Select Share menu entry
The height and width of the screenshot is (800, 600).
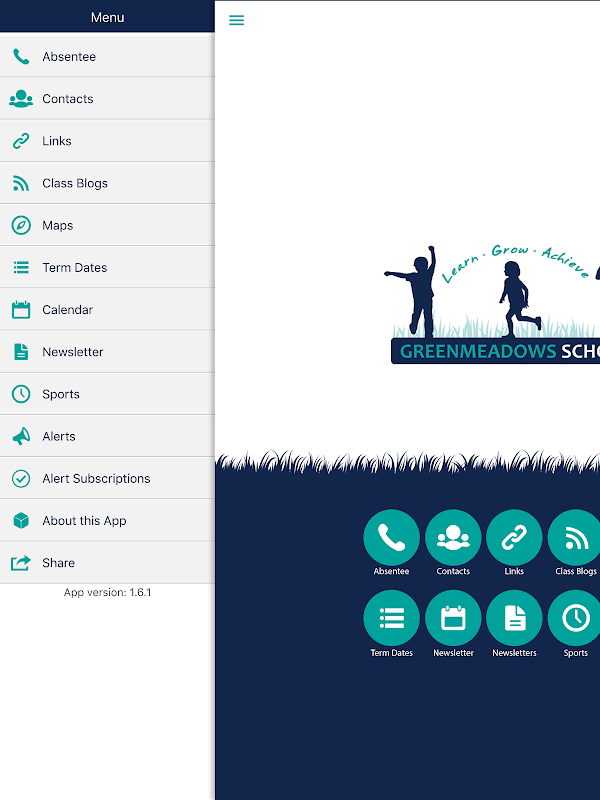(107, 563)
